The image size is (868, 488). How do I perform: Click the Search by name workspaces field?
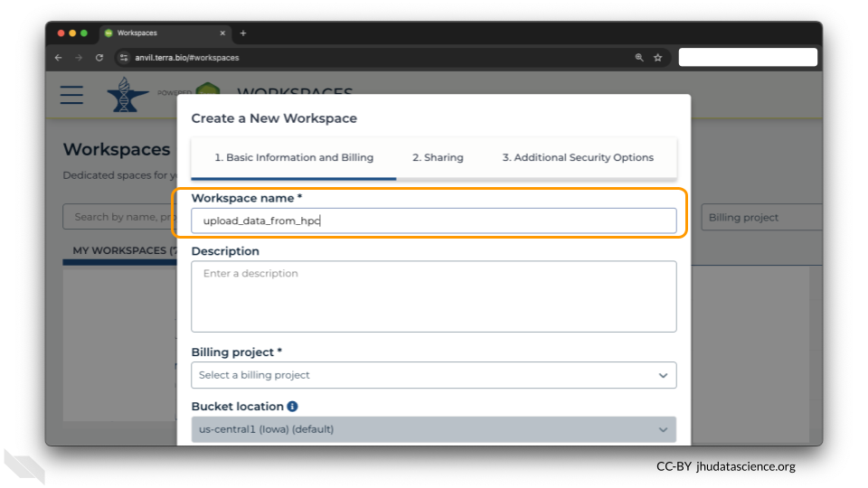tap(120, 217)
